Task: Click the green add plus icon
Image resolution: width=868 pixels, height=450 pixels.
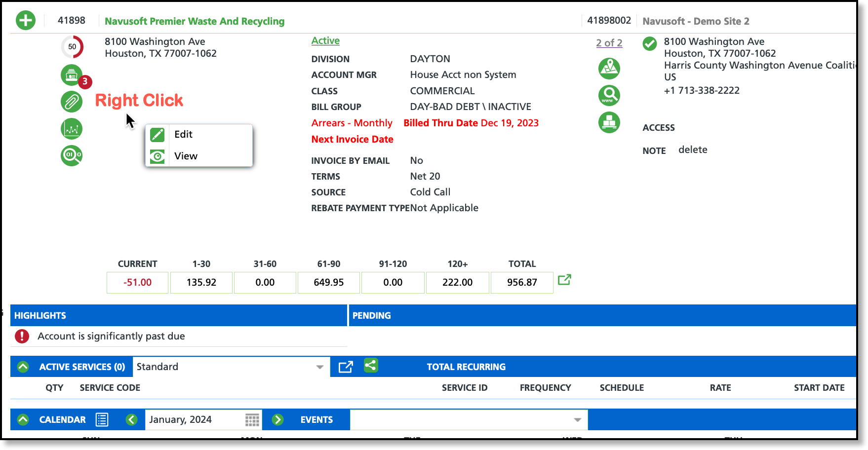Action: coord(26,21)
